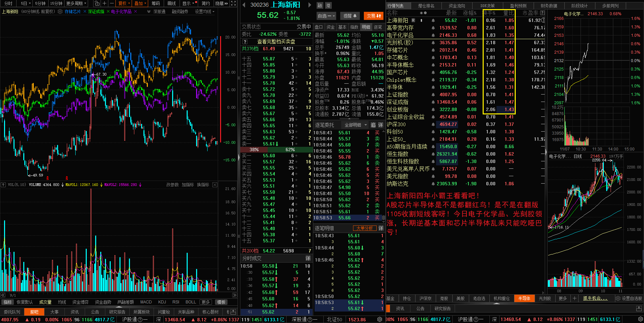Select 半导体 watchlist tab
Image resolution: width=644 pixels, height=323 pixels.
click(524, 298)
